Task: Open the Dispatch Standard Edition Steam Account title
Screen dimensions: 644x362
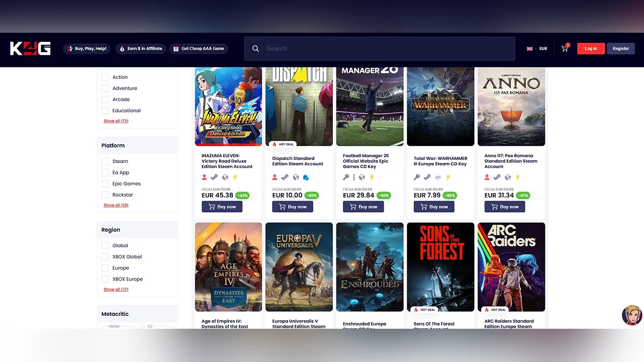Action: [298, 161]
